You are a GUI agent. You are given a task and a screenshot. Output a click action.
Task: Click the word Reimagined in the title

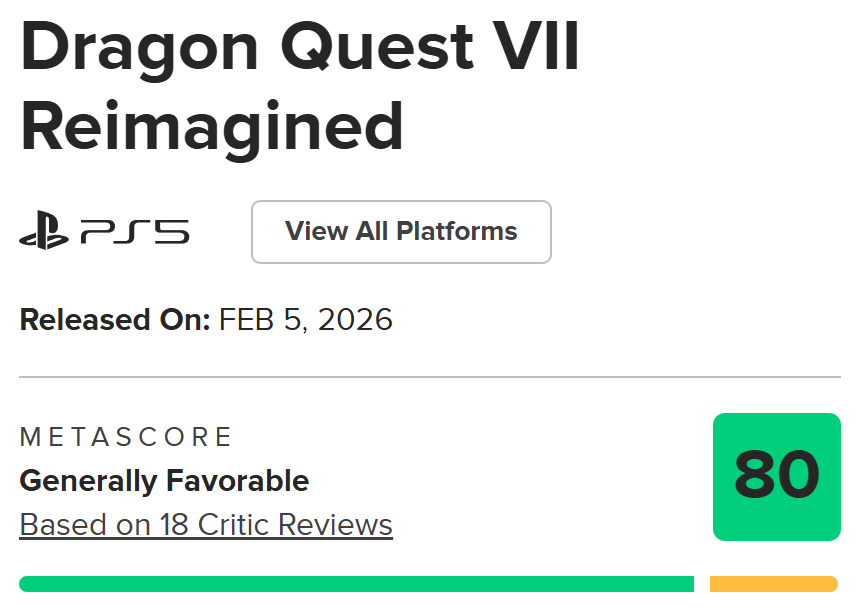click(x=212, y=127)
